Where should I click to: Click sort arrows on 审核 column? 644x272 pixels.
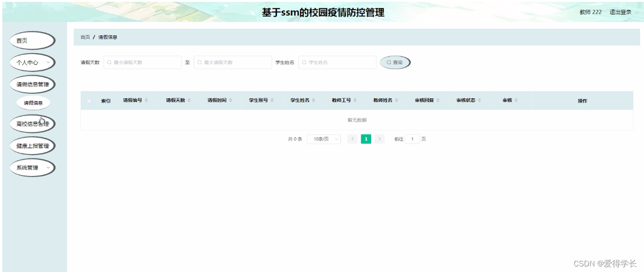click(516, 101)
